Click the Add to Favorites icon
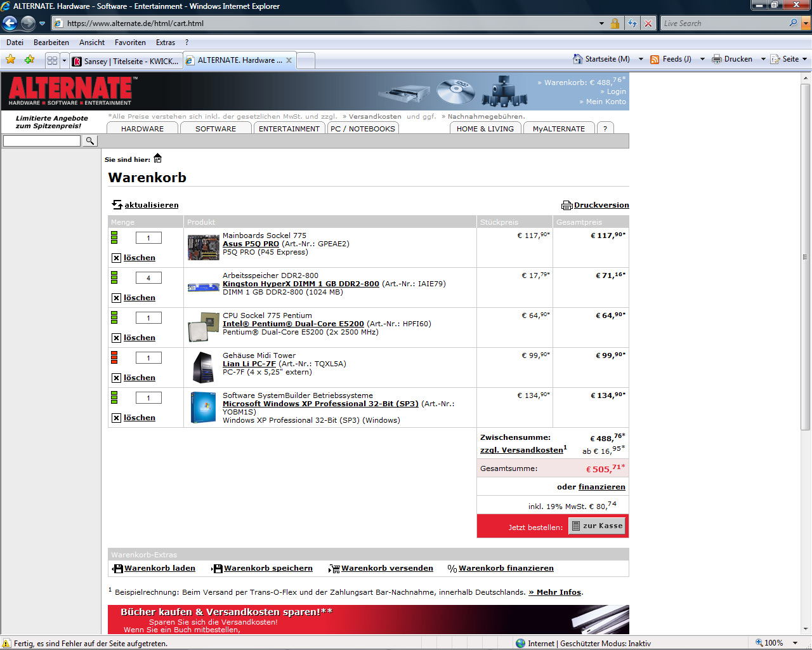Screen dimensions: 812x650 29,60
